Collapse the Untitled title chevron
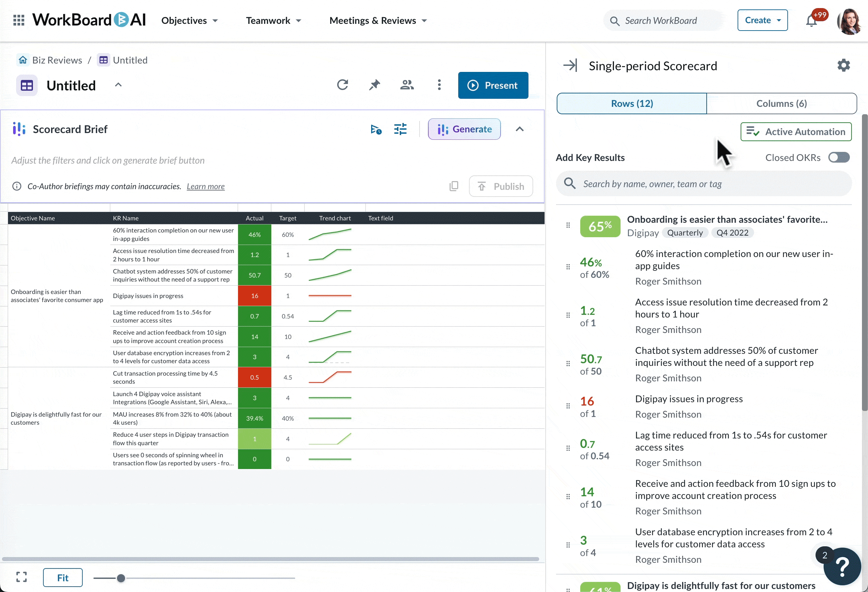868x592 pixels. click(118, 85)
